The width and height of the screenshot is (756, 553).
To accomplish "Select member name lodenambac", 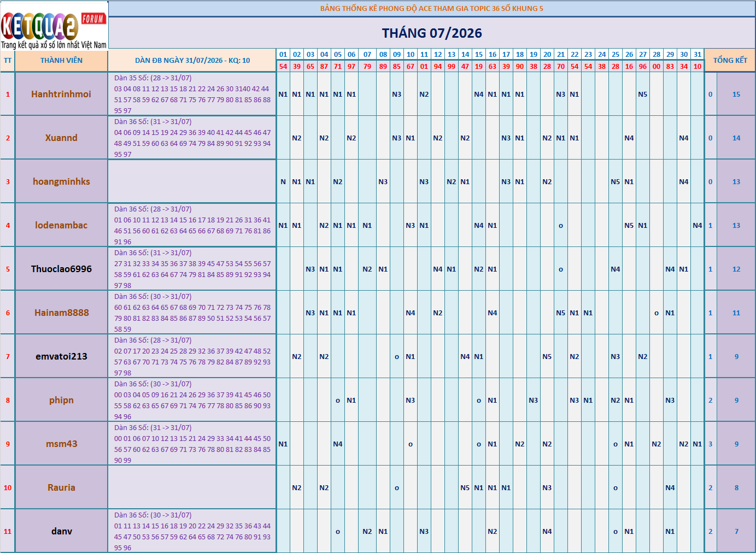I will (61, 225).
